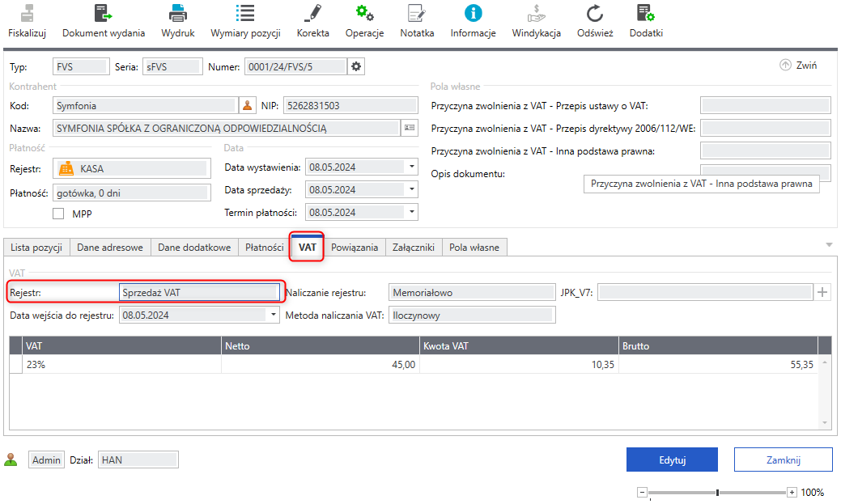Collapse the header using Zwiń

tap(798, 66)
